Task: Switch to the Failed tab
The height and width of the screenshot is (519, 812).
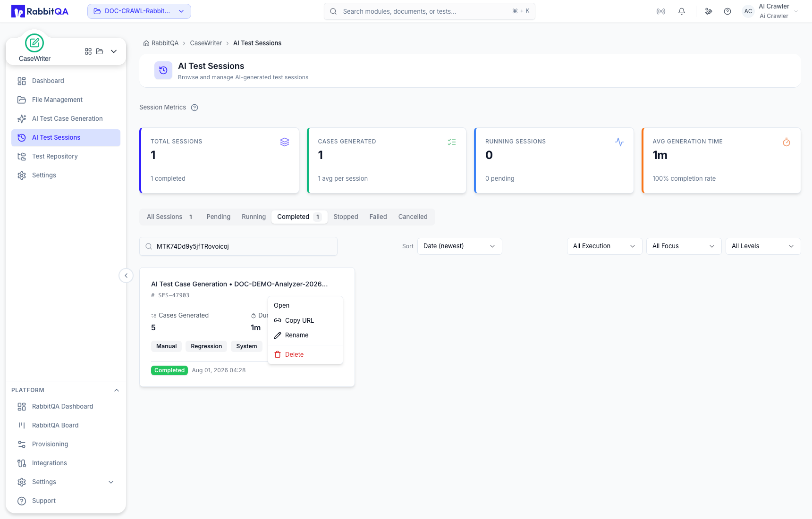Action: coord(378,217)
